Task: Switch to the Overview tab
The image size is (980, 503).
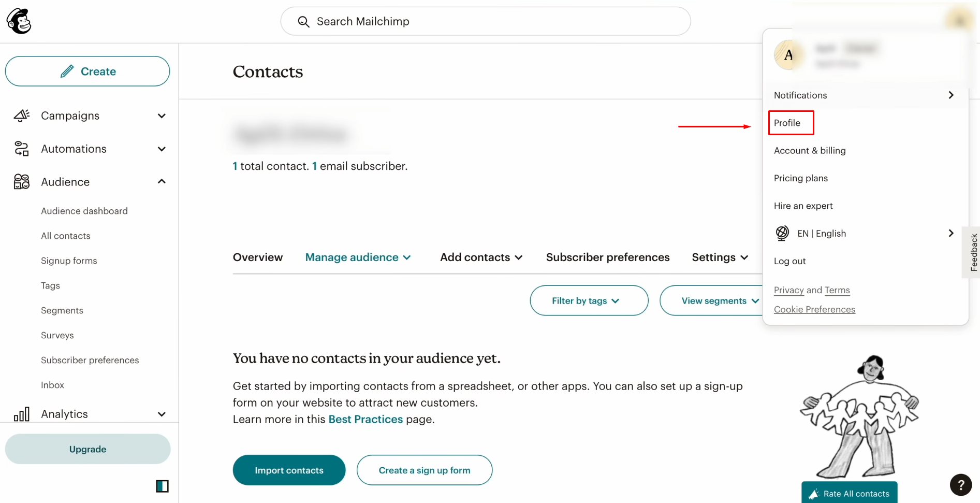Action: pyautogui.click(x=258, y=257)
